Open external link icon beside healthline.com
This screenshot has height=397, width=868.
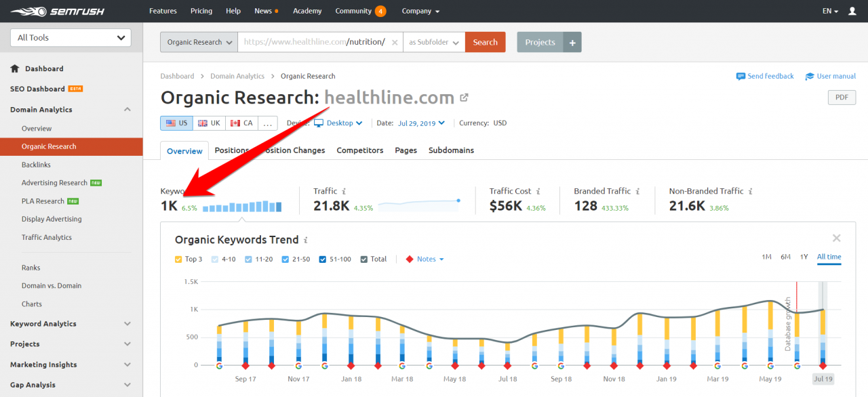pyautogui.click(x=465, y=98)
